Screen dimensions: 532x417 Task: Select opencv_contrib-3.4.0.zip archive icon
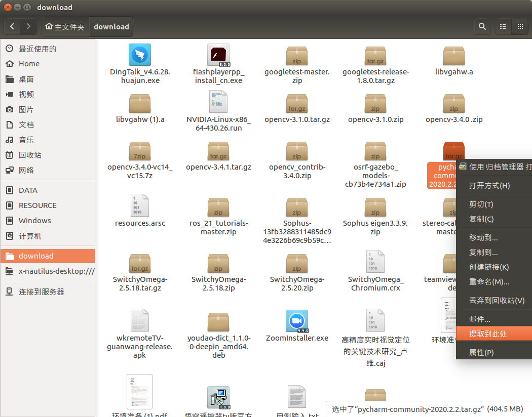coord(297,151)
